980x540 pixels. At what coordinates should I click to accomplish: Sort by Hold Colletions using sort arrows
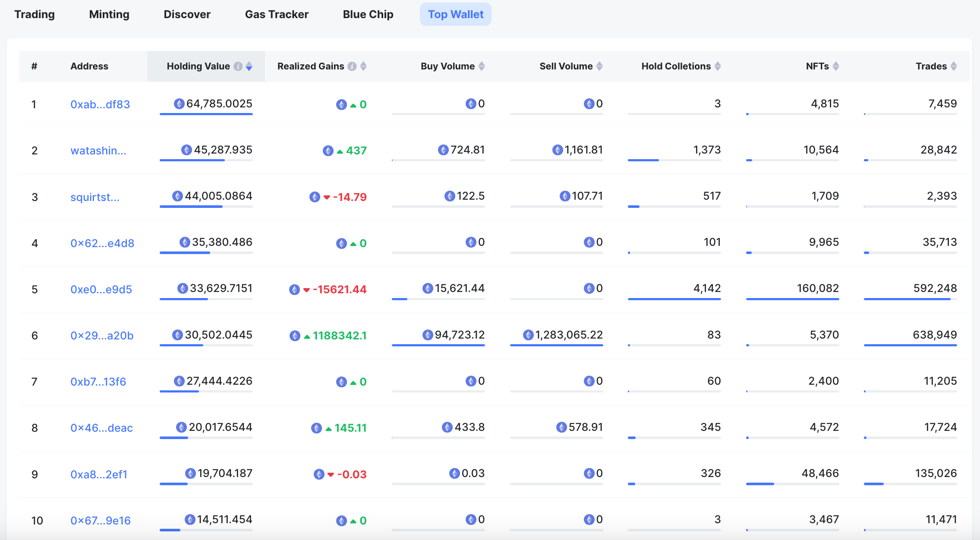(718, 66)
